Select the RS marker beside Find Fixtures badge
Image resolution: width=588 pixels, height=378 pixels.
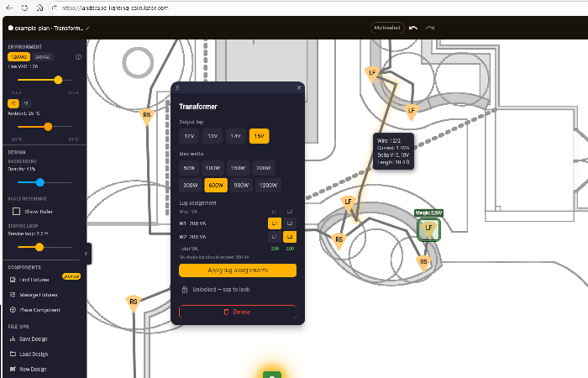(x=133, y=303)
